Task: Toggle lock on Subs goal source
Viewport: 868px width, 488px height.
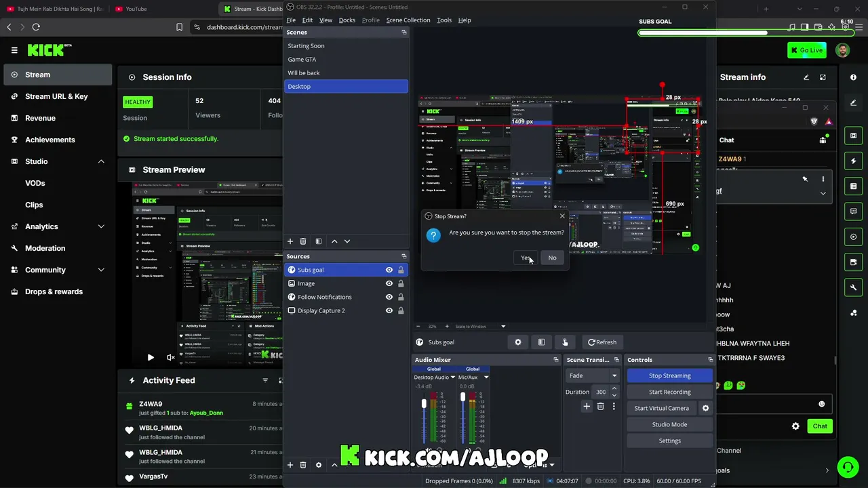Action: click(x=401, y=270)
